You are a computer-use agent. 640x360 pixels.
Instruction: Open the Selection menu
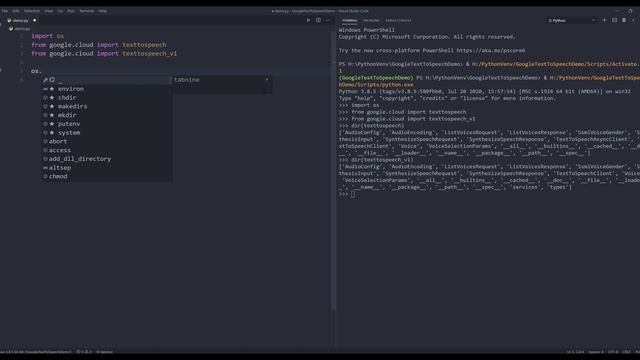tap(31, 11)
